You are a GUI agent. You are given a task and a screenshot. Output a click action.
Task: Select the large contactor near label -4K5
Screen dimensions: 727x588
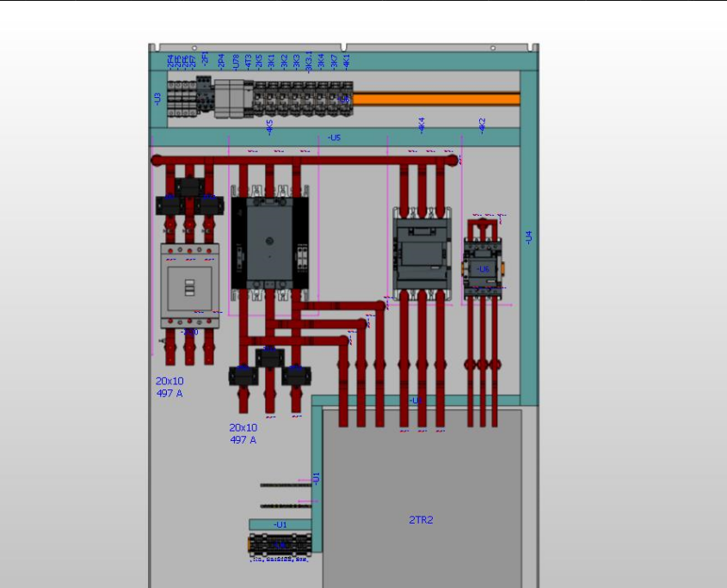coord(268,241)
